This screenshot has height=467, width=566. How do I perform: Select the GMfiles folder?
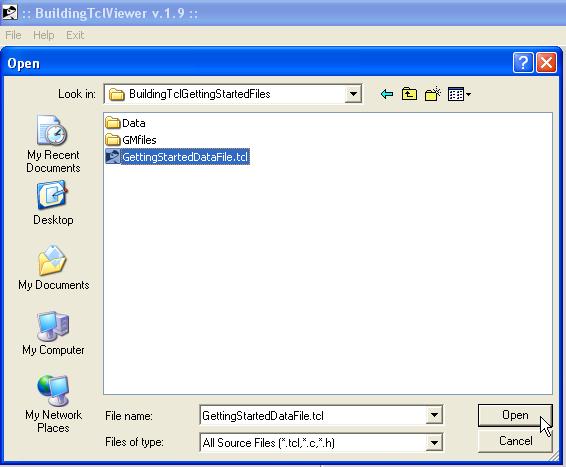pyautogui.click(x=131, y=140)
